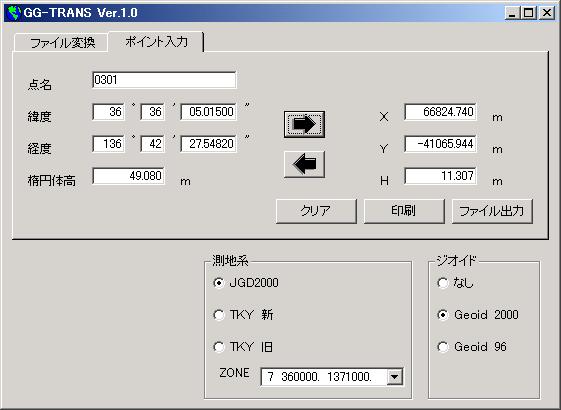Click the 楕円体高 input field
Viewport: 561px width, 410px height.
pyautogui.click(x=128, y=176)
